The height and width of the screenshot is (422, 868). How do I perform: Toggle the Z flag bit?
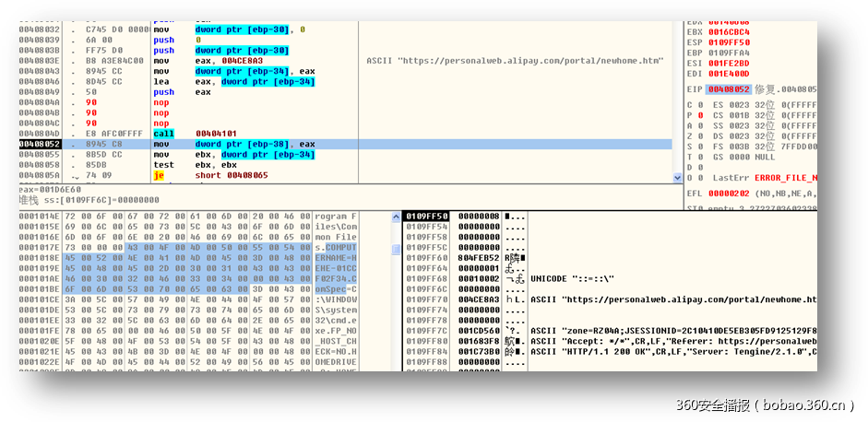[x=700, y=136]
